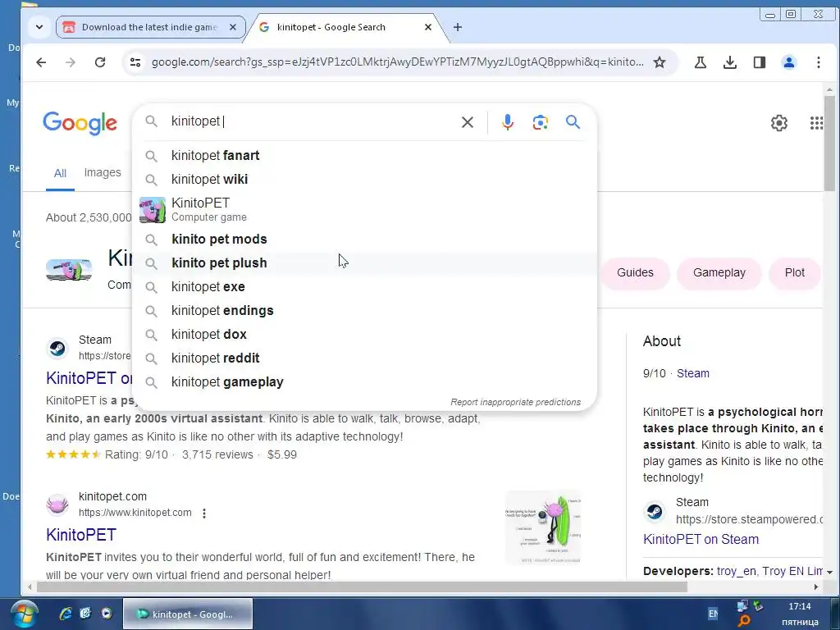Select the kinitopet exe suggestion
This screenshot has height=630, width=840.
coord(364,286)
